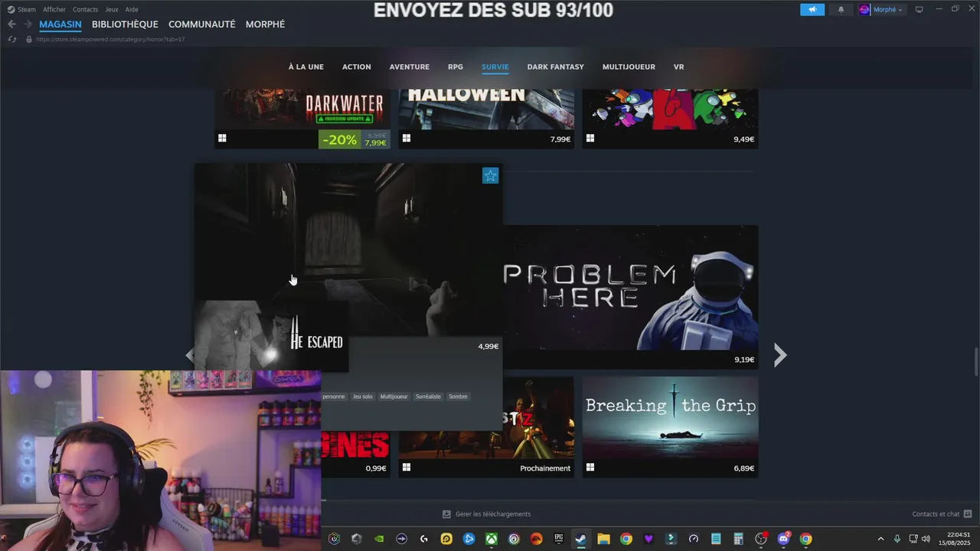Select the RPG category tab

(456, 67)
